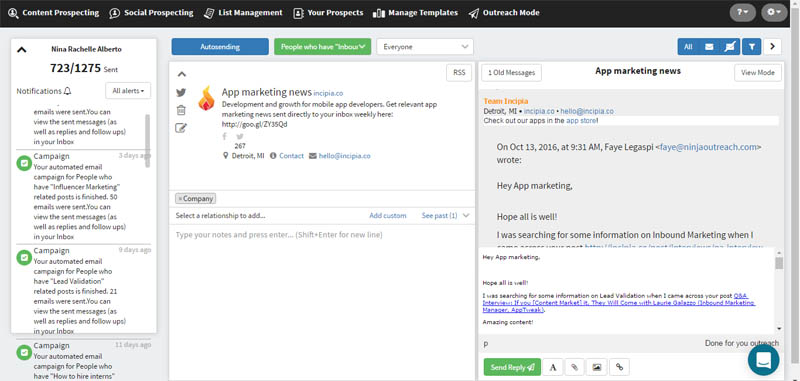Click the Done for you outreach text
The width and height of the screenshot is (800, 381).
pyautogui.click(x=742, y=343)
